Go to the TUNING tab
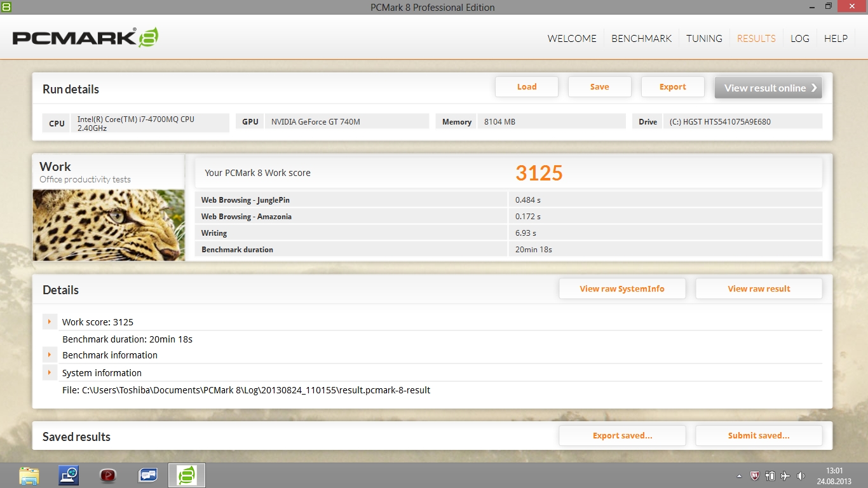This screenshot has height=488, width=868. pyautogui.click(x=704, y=38)
